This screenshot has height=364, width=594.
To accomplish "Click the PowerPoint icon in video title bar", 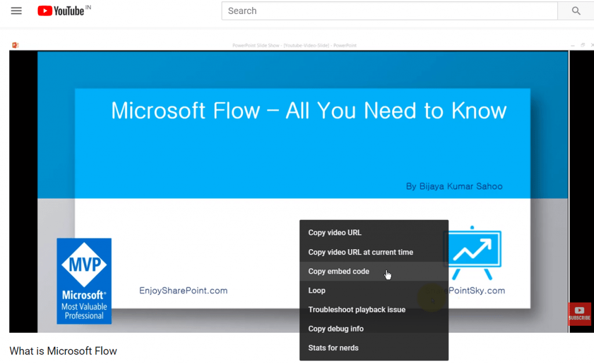I will tap(15, 45).
